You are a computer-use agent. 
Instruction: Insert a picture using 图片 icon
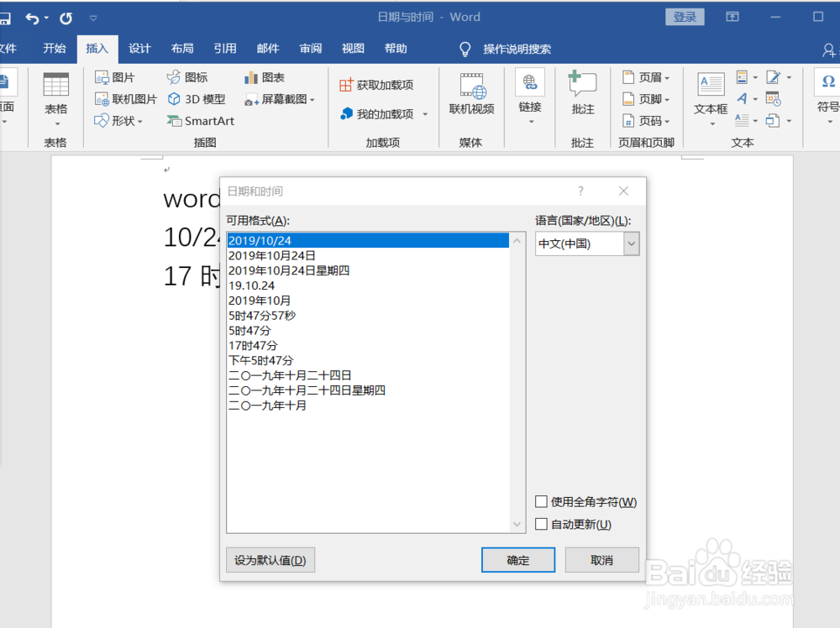tap(117, 76)
